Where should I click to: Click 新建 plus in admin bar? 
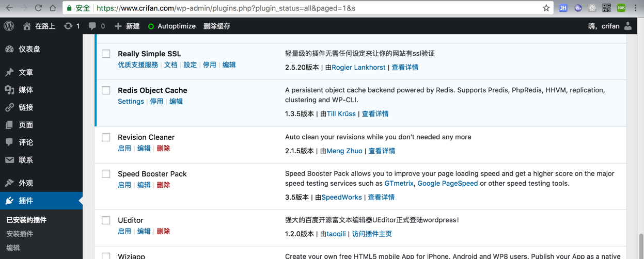pos(127,26)
